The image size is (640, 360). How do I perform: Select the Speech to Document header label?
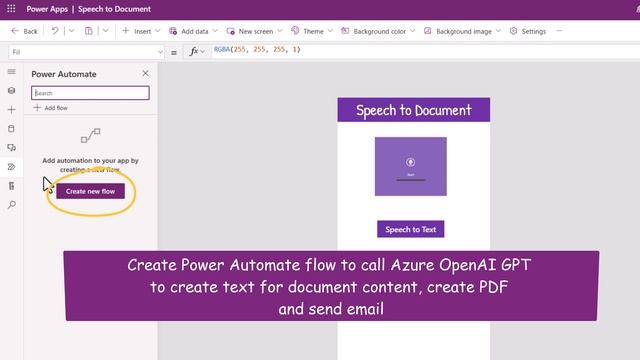point(413,110)
